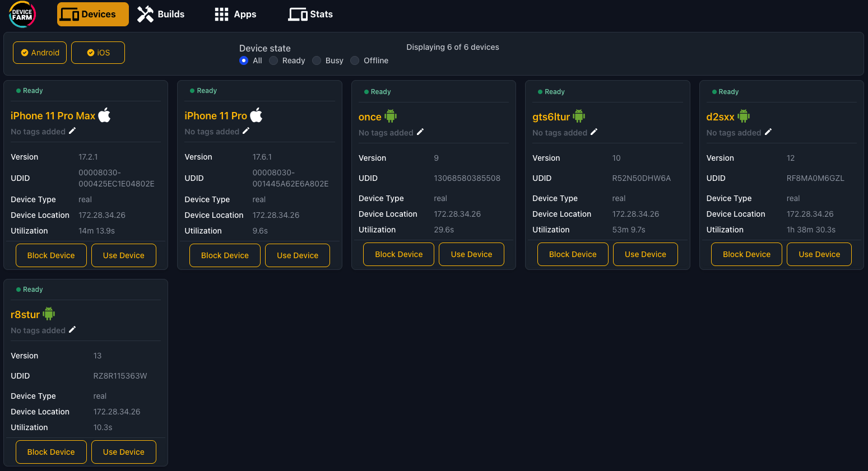
Task: Click Android icon beside d2sxx
Action: [x=744, y=116]
